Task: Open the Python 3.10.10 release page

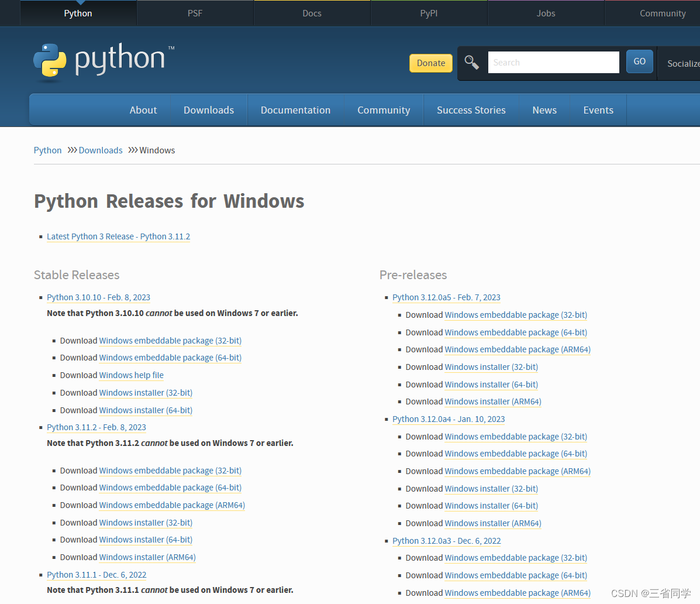Action: [98, 297]
